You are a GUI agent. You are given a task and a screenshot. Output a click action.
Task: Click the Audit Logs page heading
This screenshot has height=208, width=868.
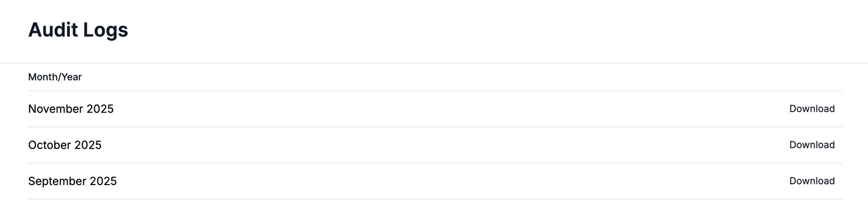[x=78, y=30]
